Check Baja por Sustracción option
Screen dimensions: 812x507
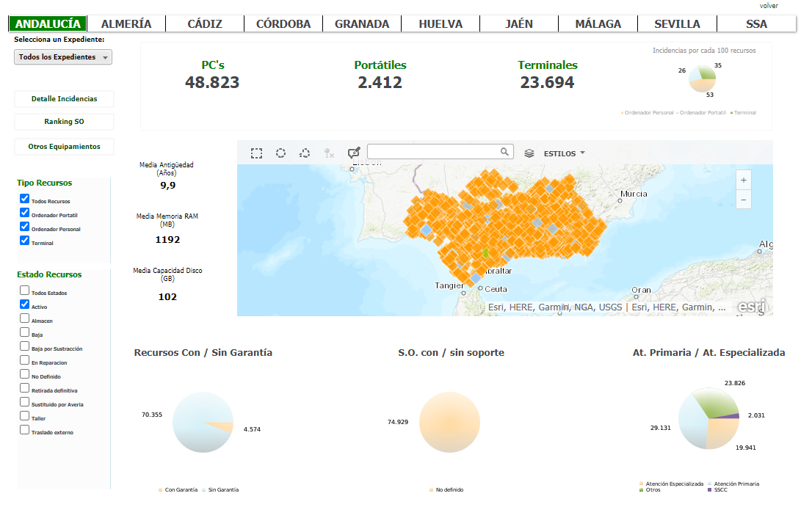[x=24, y=346]
